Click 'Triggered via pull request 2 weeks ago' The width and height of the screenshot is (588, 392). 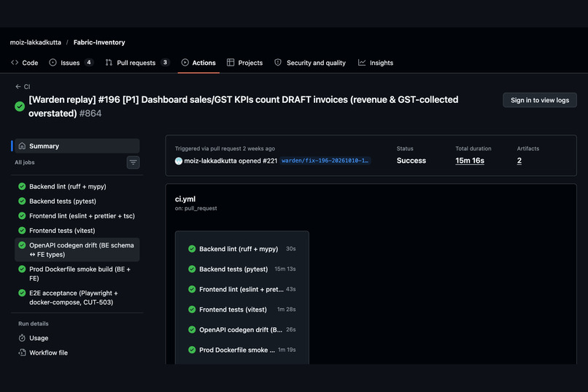tap(225, 148)
